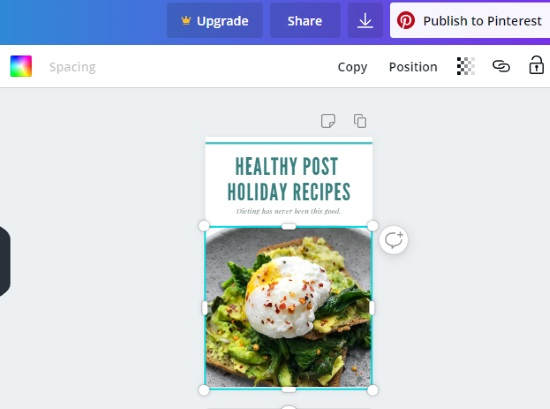Open the Position menu
The width and height of the screenshot is (550, 409).
coord(413,67)
